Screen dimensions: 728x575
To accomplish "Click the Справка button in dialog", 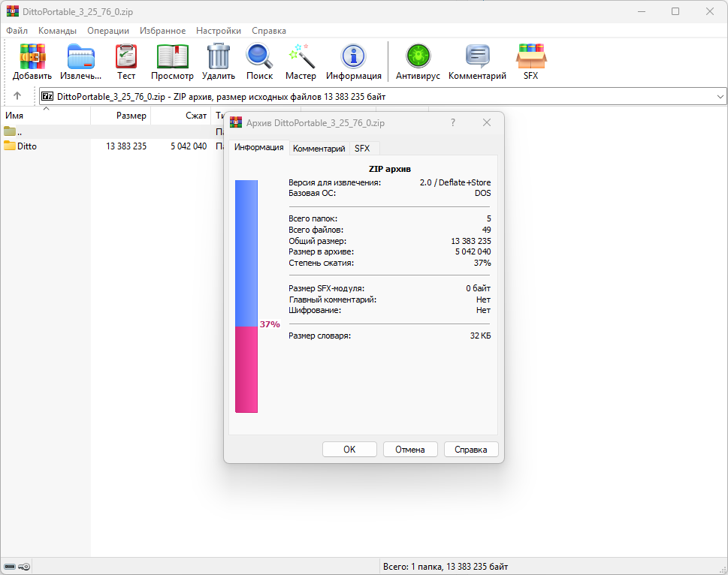I will pos(471,450).
